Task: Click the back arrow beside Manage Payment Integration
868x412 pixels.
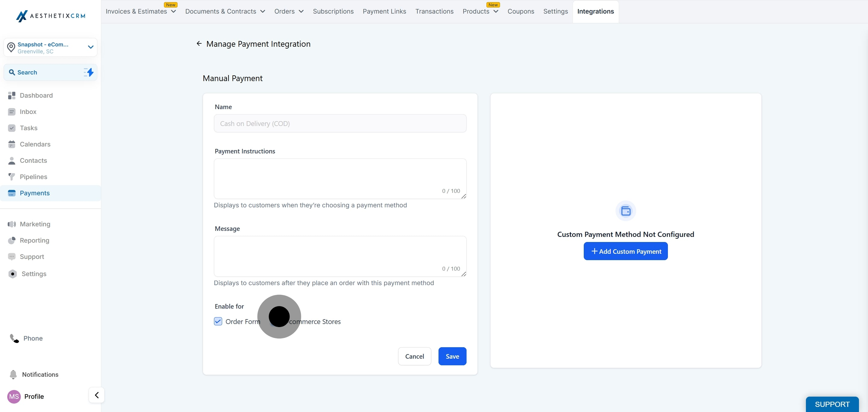Action: [x=199, y=43]
